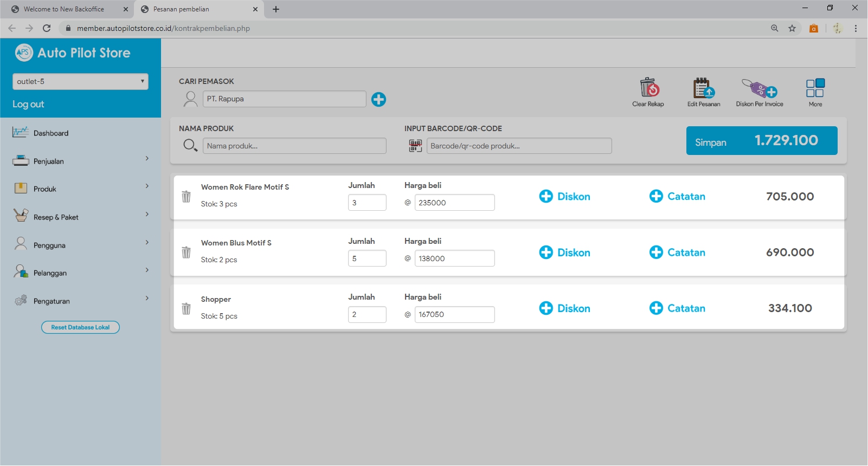Screen dimensions: 868x466
Task: Expand the Produk sidebar menu
Action: pos(80,189)
